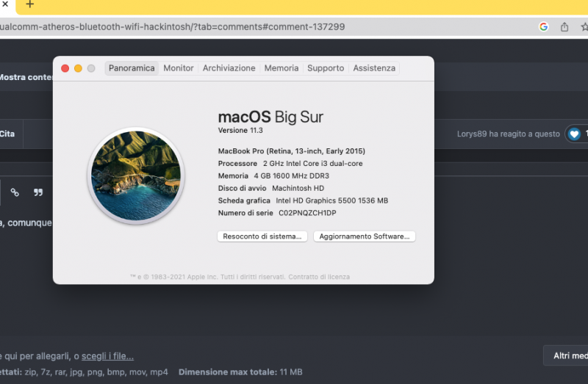Close the current browser tab
588x384 pixels.
tap(5, 4)
